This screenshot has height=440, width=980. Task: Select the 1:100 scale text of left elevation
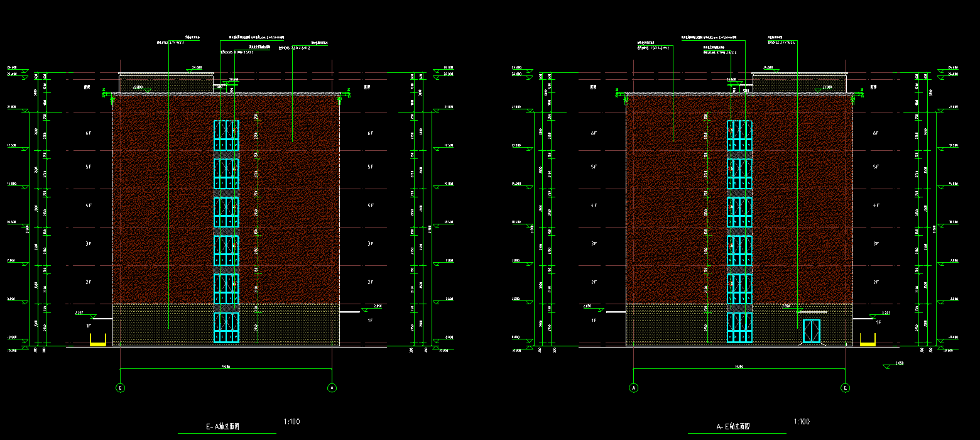tap(291, 422)
